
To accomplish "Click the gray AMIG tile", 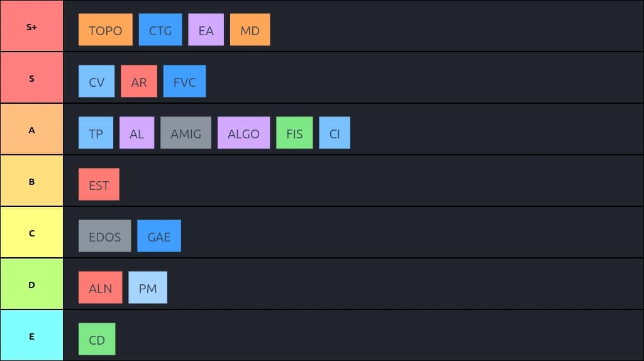I will tap(186, 133).
